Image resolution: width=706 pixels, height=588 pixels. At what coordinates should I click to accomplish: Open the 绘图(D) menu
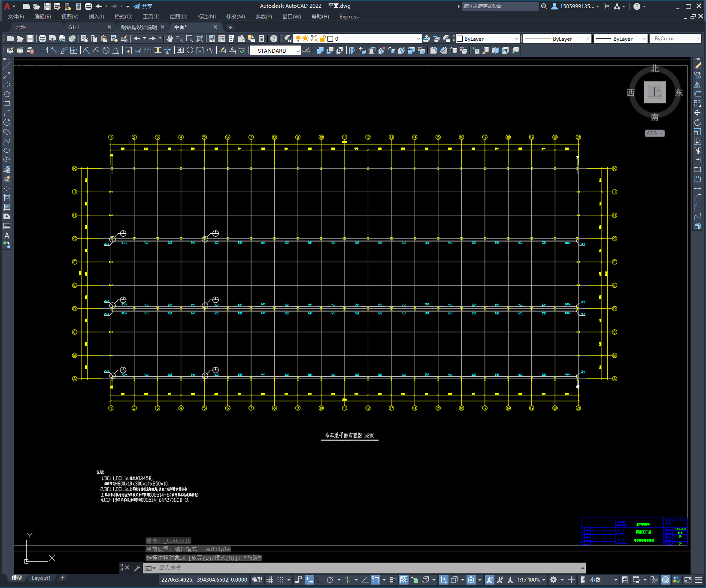179,17
